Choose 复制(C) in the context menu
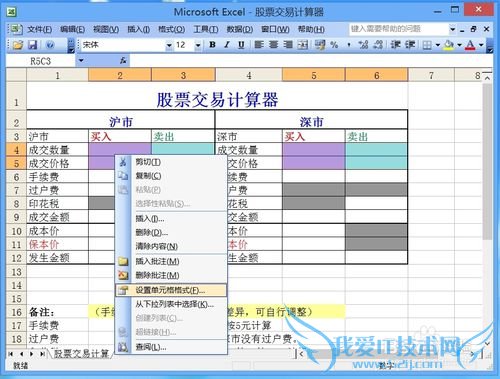Viewport: 500px width, 379px height. [x=171, y=176]
